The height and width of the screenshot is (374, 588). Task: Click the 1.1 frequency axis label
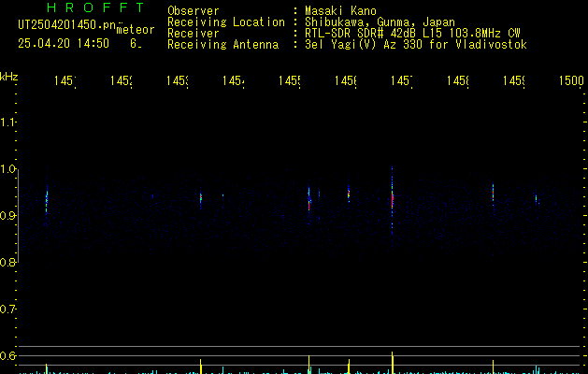click(7, 122)
